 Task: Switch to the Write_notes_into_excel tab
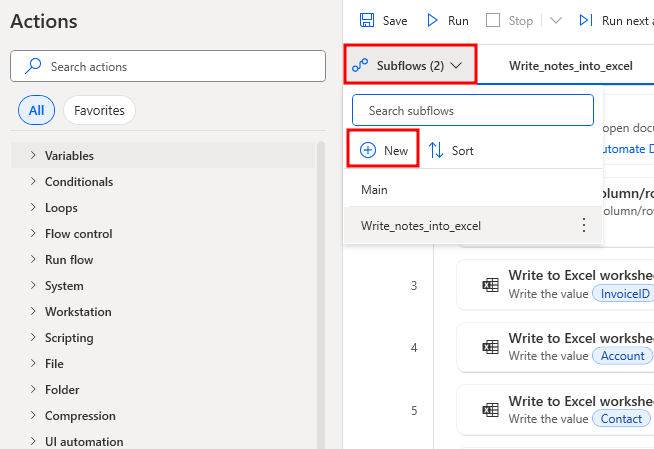click(570, 65)
